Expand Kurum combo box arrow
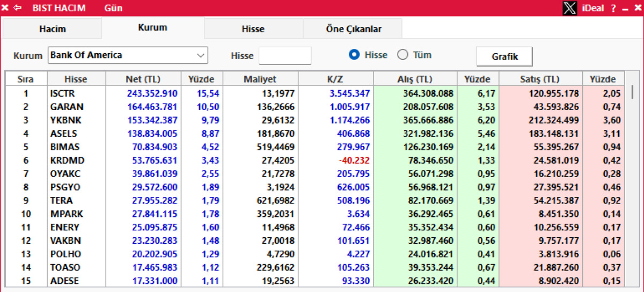The image size is (644, 292). pyautogui.click(x=201, y=55)
